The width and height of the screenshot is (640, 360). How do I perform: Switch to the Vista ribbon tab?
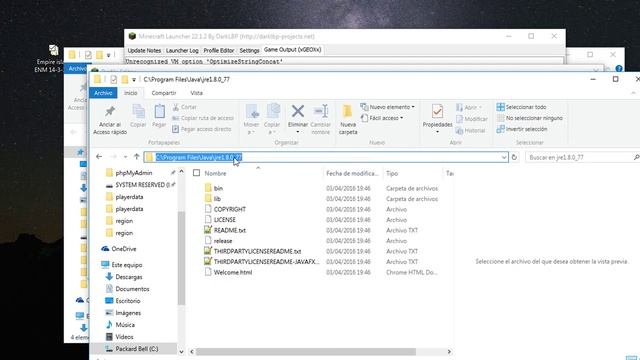pos(196,93)
